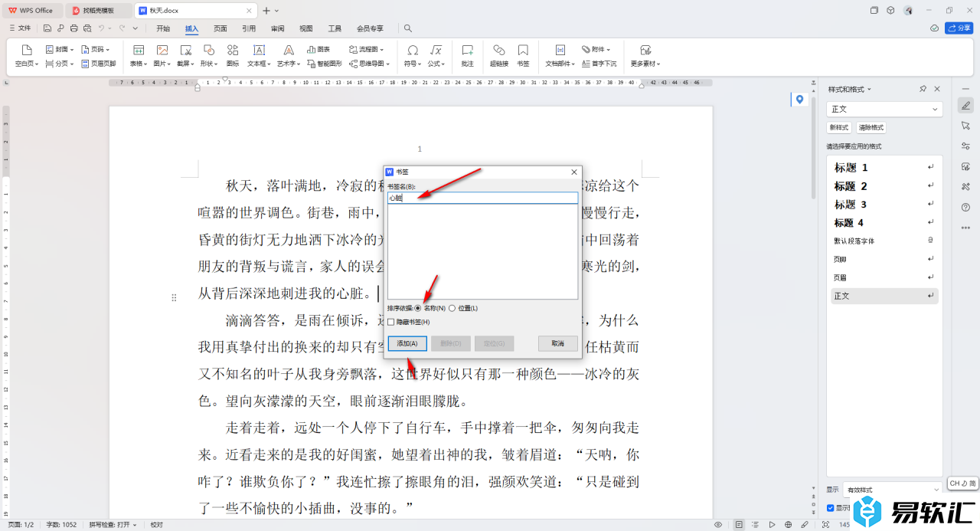Insert a Chart from the ribbon

pyautogui.click(x=318, y=49)
